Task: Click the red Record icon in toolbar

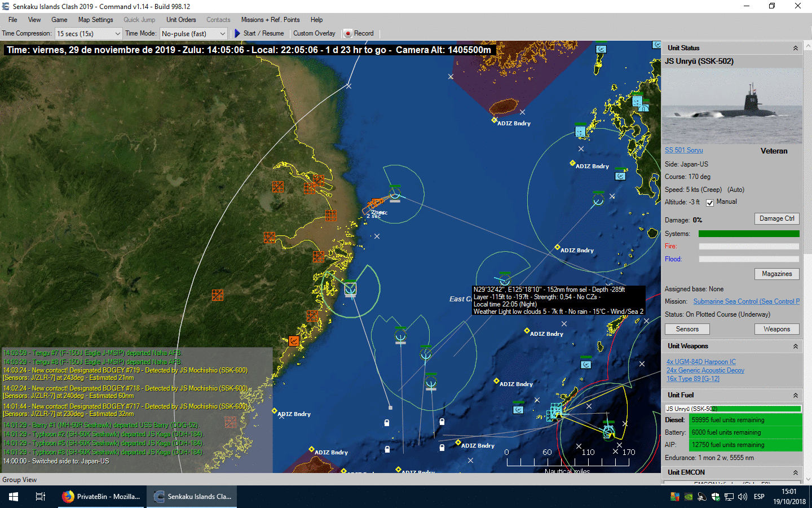Action: click(348, 34)
